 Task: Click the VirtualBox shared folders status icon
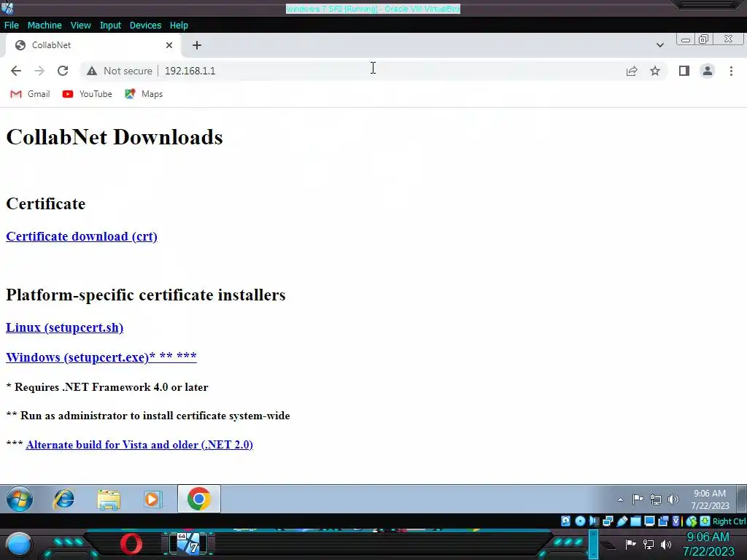click(635, 521)
